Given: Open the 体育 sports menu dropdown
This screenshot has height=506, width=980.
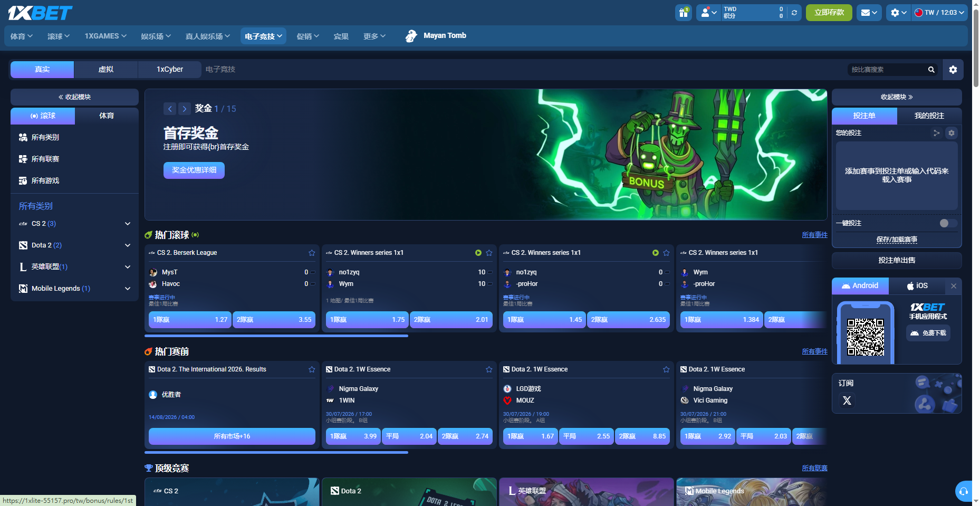Looking at the screenshot, I should [x=22, y=36].
